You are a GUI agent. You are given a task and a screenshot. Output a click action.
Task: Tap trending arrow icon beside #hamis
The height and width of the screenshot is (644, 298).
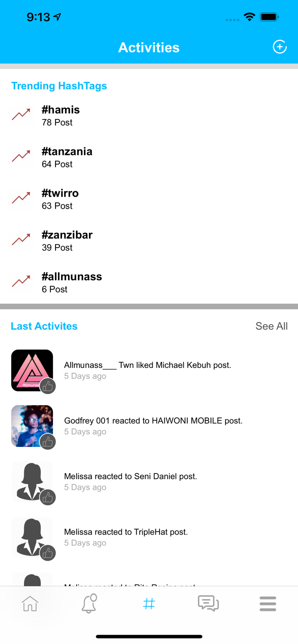21,114
